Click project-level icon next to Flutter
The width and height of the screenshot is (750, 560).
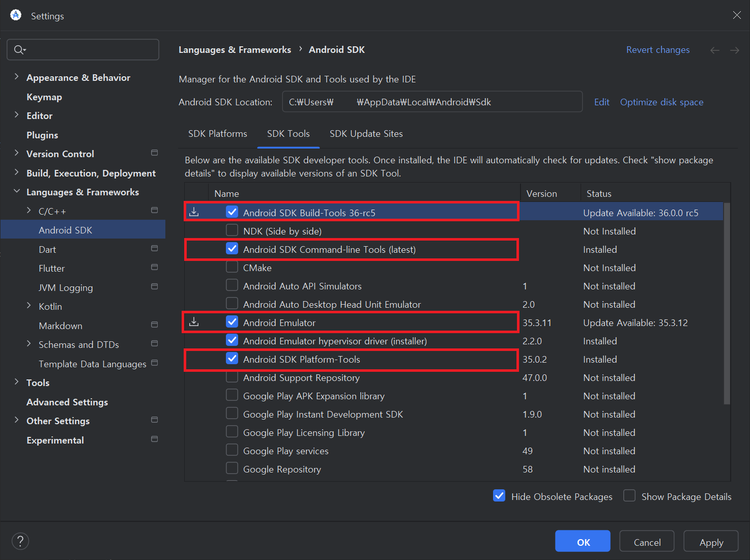coord(155,267)
